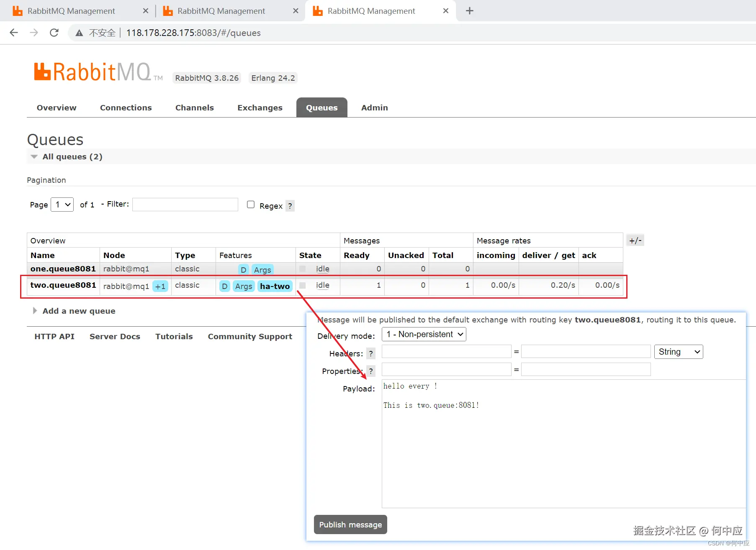Open the HTTP API link
756x550 pixels.
[54, 336]
